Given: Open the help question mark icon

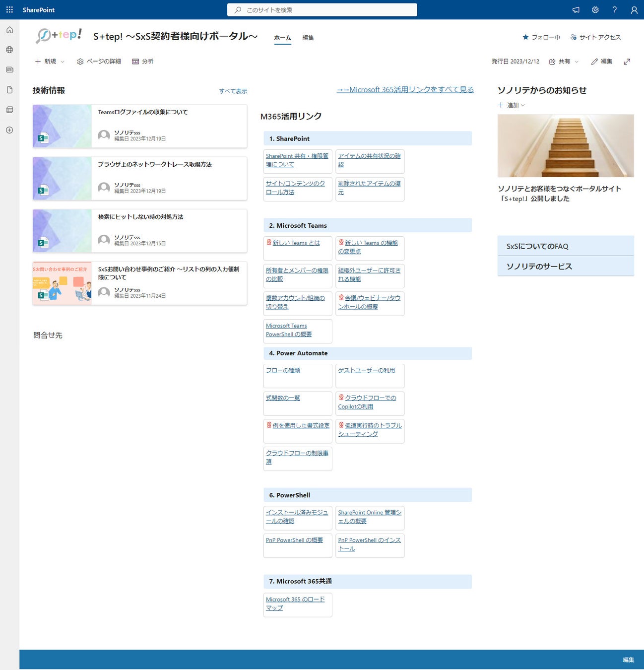Looking at the screenshot, I should [615, 10].
